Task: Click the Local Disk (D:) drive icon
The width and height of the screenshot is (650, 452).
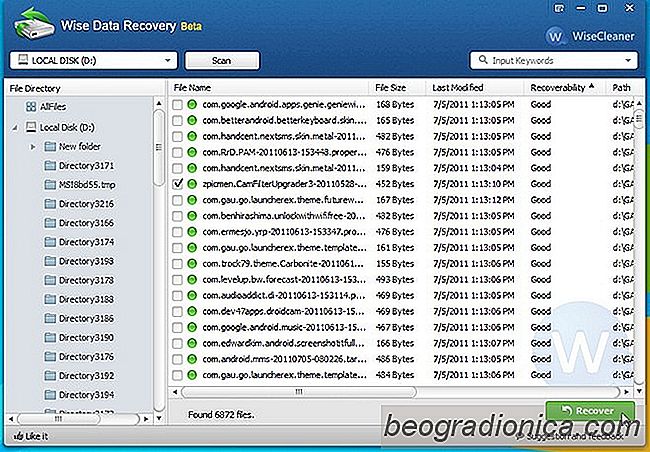Action: click(31, 127)
